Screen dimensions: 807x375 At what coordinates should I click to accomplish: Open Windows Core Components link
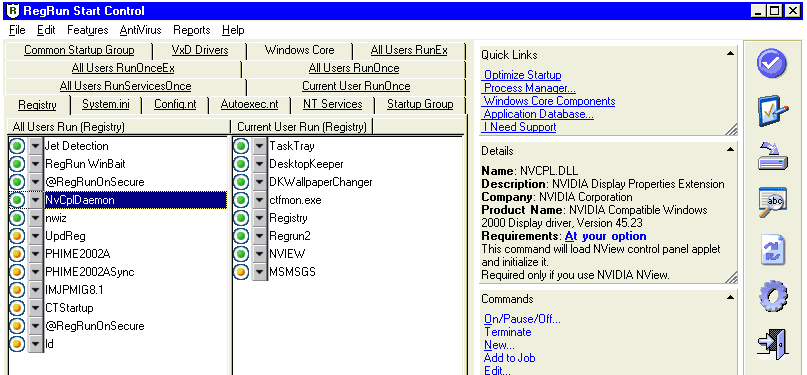pyautogui.click(x=549, y=101)
